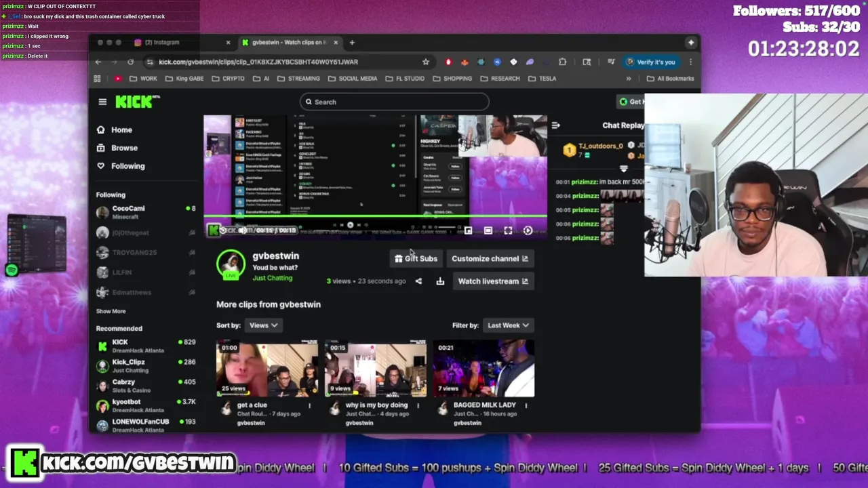Open Chrome three-dot menu
This screenshot has width=868, height=488.
(690, 62)
